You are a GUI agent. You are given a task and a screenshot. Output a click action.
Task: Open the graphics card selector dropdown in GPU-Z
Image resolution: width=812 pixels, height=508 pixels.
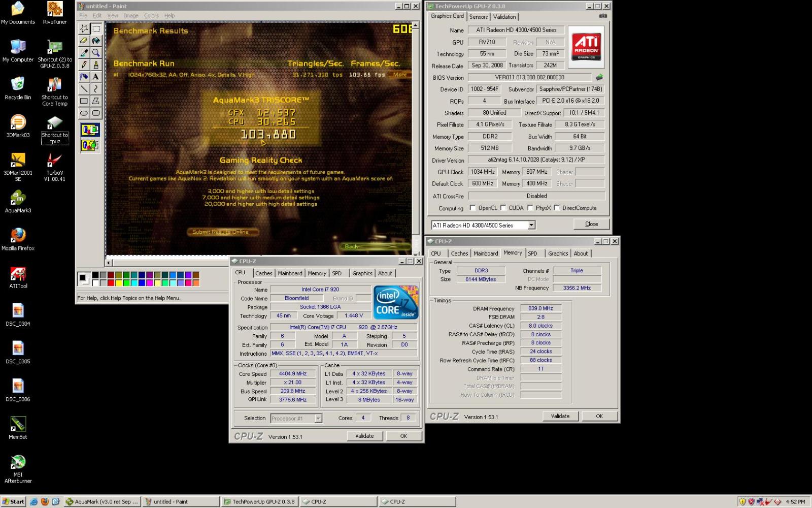point(531,225)
